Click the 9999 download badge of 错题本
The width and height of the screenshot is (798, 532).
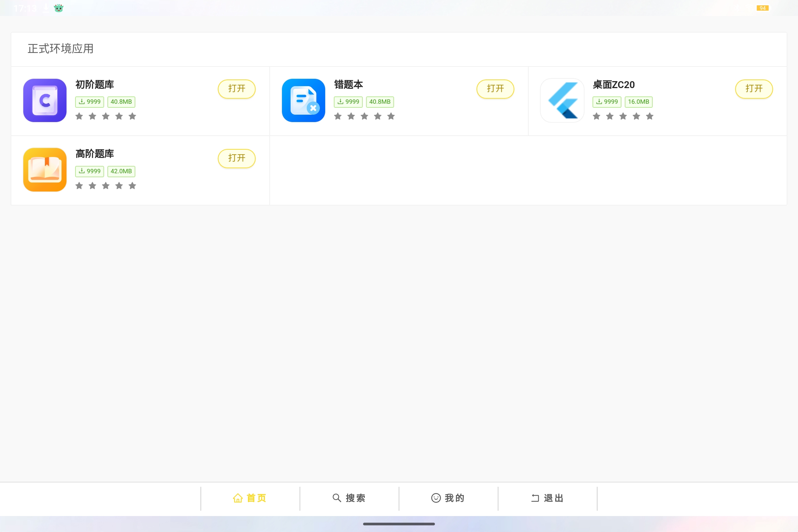(x=348, y=102)
